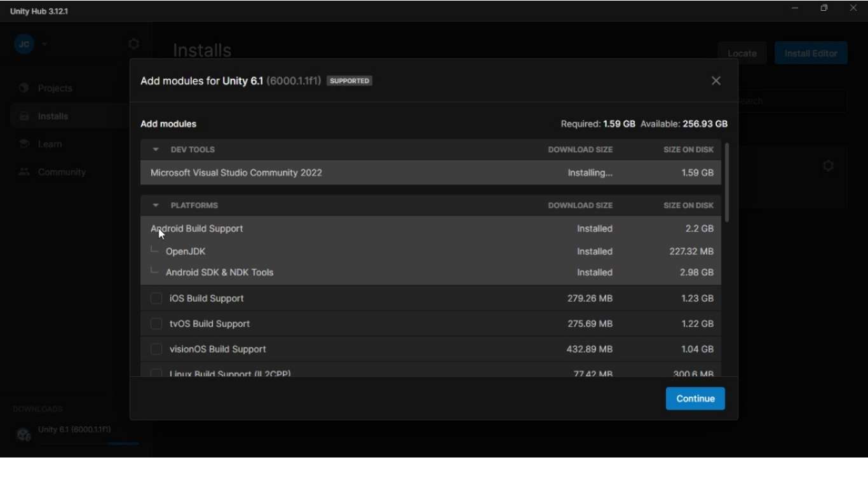868x488 pixels.
Task: Click the Installing... status text
Action: (x=590, y=173)
